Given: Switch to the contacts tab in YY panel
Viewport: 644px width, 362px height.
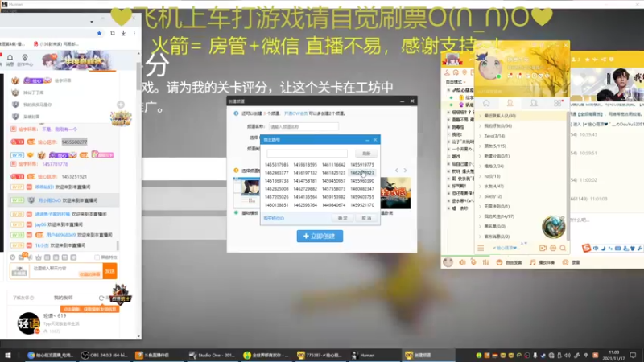Looking at the screenshot, I should pyautogui.click(x=510, y=103).
